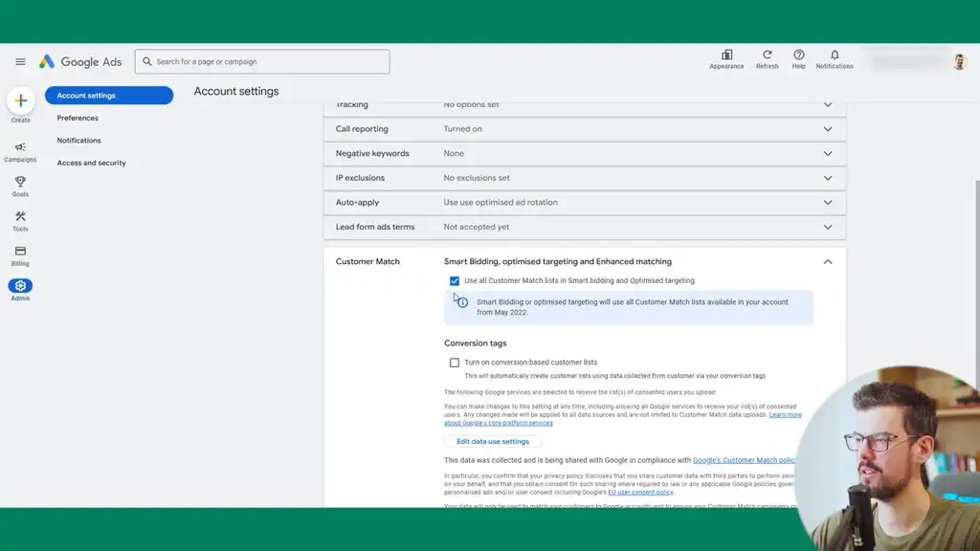Open Campaigns from the sidebar
980x551 pixels.
pyautogui.click(x=20, y=148)
